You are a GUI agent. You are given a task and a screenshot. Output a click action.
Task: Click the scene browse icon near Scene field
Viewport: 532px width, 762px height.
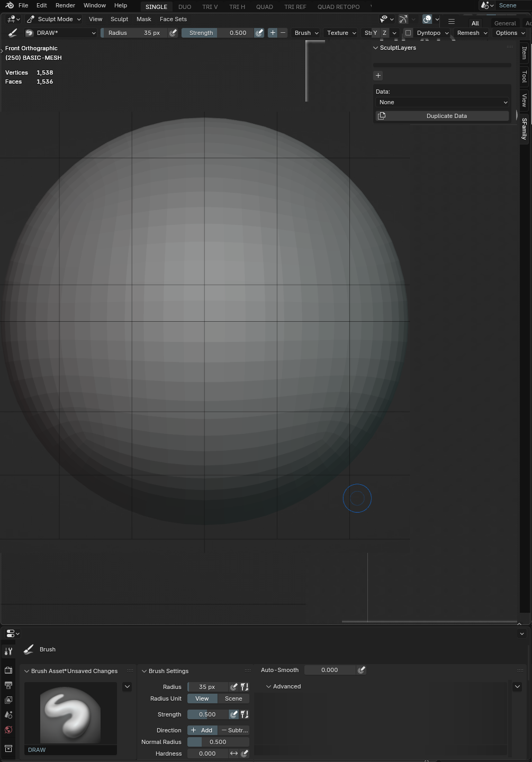[486, 5]
